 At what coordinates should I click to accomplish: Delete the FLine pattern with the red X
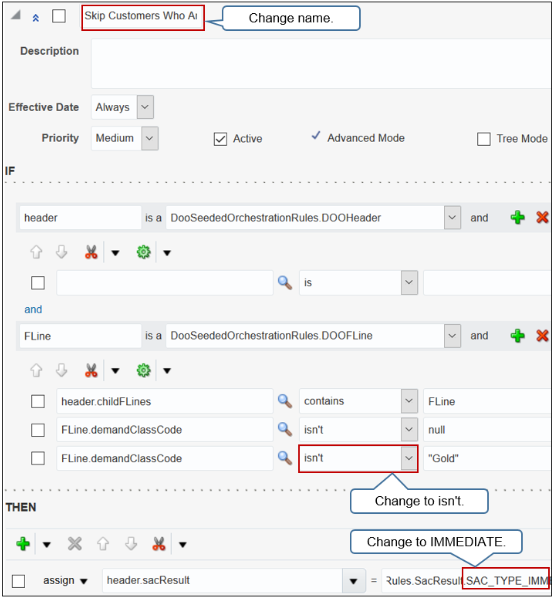tap(542, 336)
